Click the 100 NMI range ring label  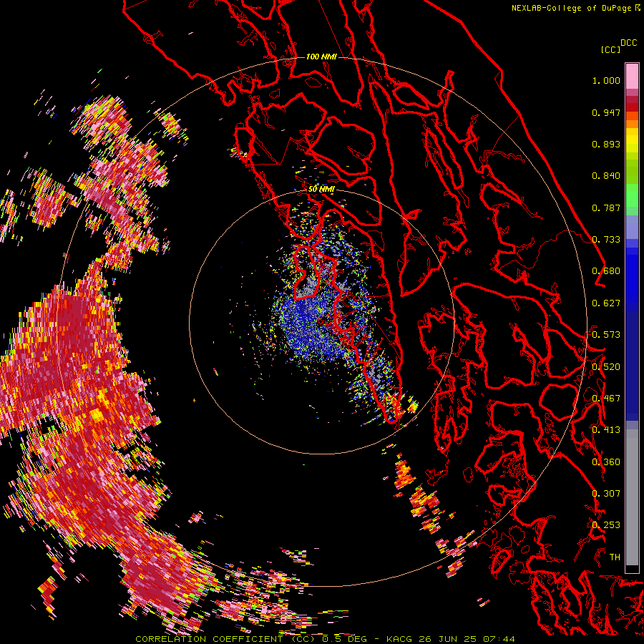321,57
